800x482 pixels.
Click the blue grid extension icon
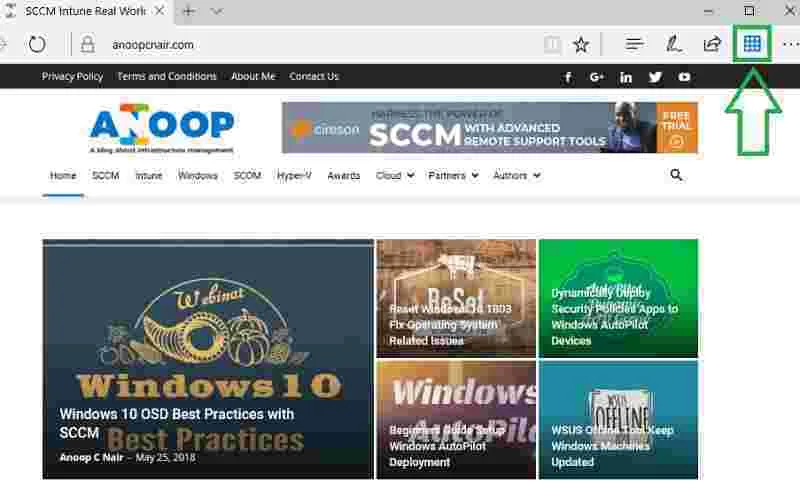tap(752, 44)
